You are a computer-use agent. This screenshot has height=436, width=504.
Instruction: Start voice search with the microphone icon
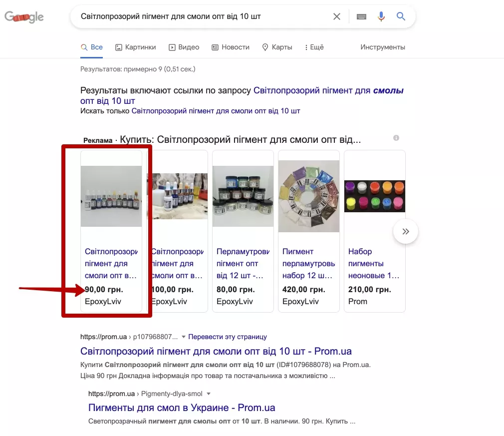coord(381,16)
